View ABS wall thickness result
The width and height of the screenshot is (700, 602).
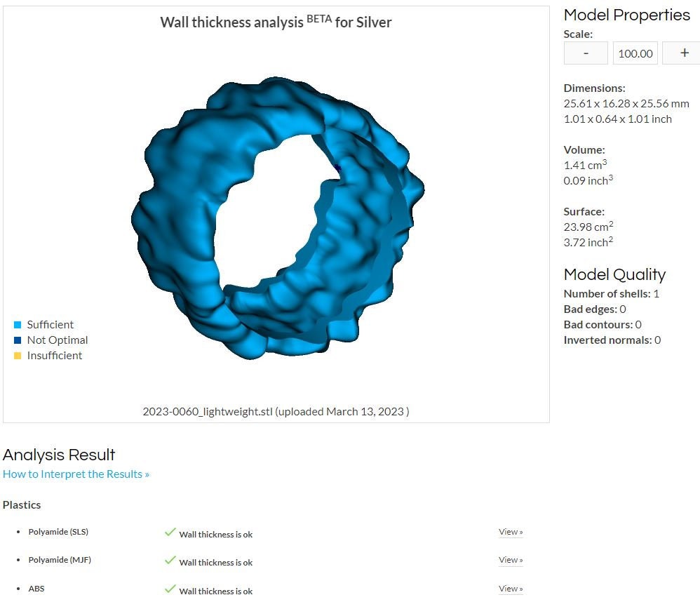pyautogui.click(x=511, y=589)
